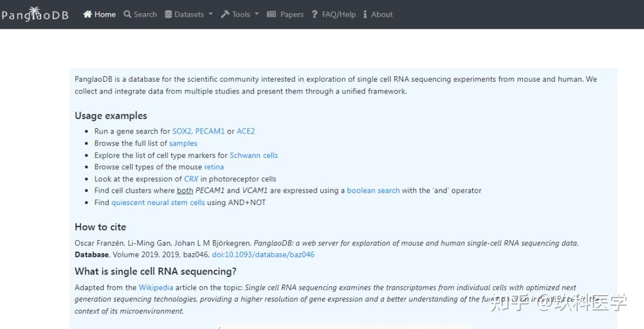Open the ACE2 gene link
The image size is (644, 329).
tap(245, 131)
